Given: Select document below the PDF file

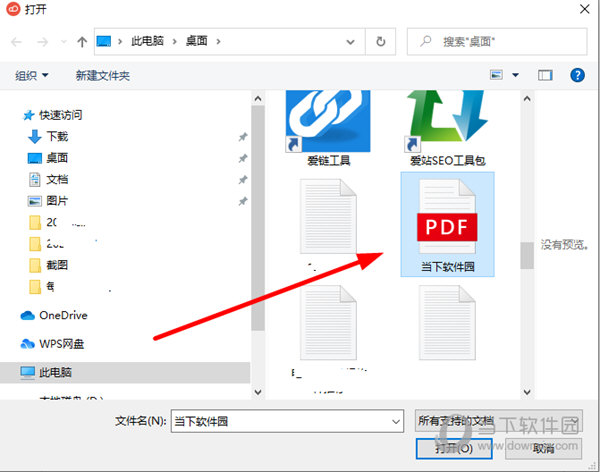Looking at the screenshot, I should pyautogui.click(x=447, y=323).
